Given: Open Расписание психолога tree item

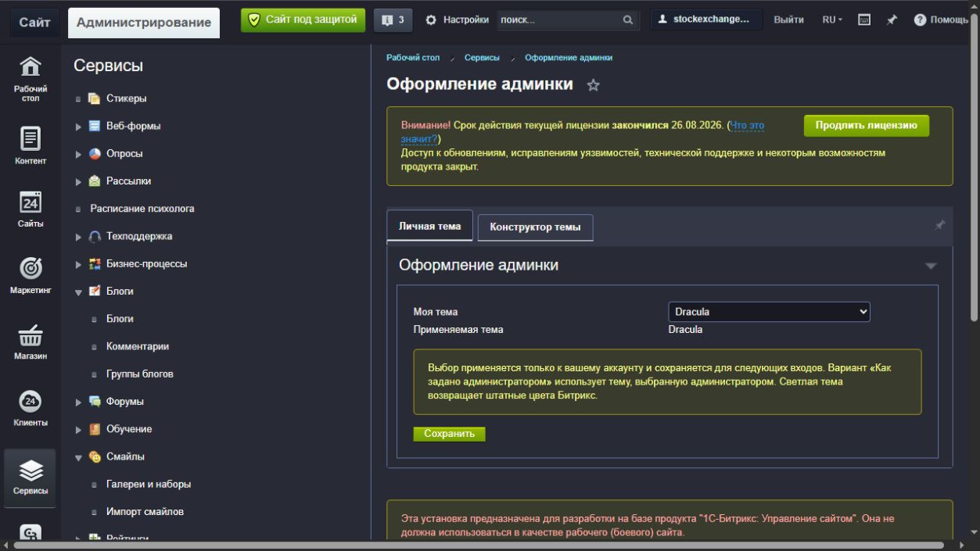Looking at the screenshot, I should [x=142, y=209].
